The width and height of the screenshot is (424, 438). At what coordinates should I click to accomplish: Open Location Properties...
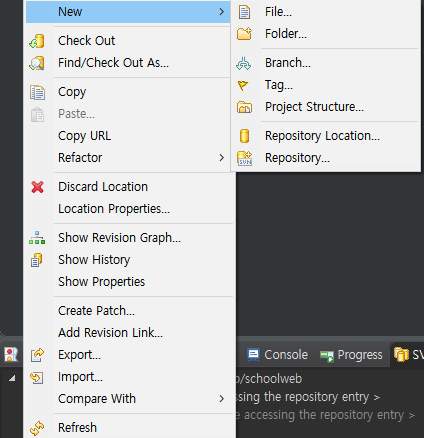128,209
